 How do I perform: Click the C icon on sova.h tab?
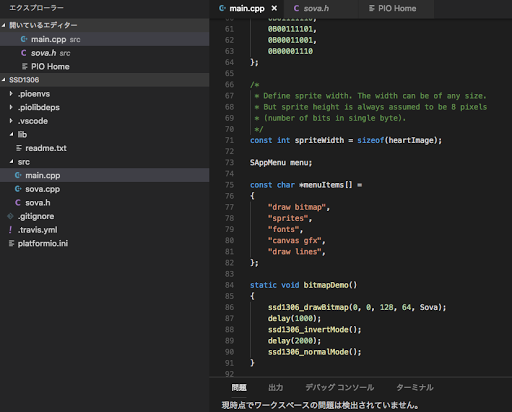click(x=296, y=8)
